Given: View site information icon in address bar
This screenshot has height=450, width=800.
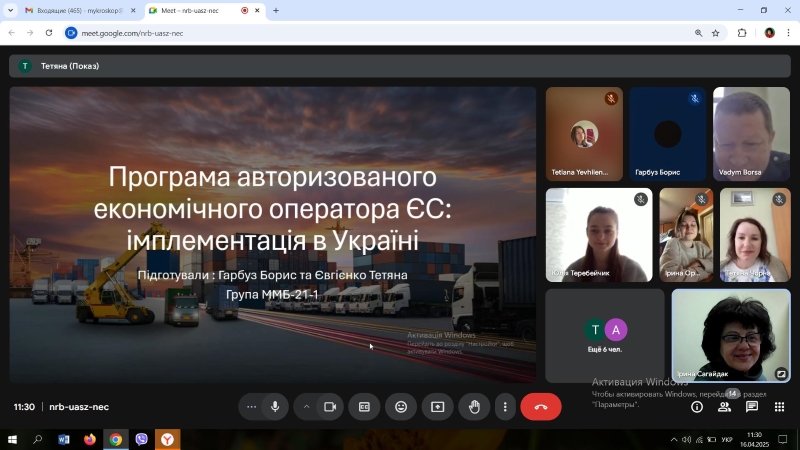Looking at the screenshot, I should pyautogui.click(x=71, y=33).
